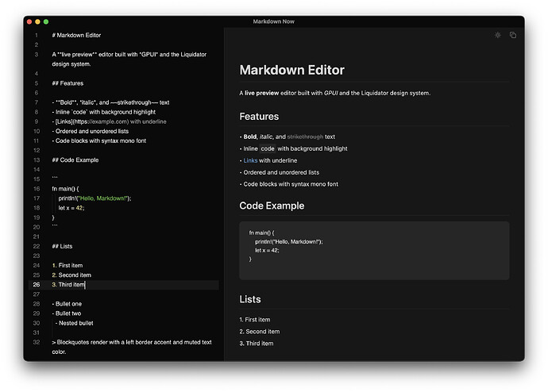Screen dimensions: 548x392
Task: Click the copy icon in preview pane
Action: [513, 35]
